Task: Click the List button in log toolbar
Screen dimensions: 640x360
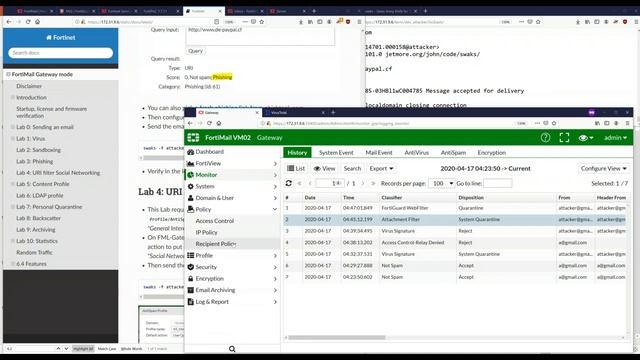Action: [296, 169]
